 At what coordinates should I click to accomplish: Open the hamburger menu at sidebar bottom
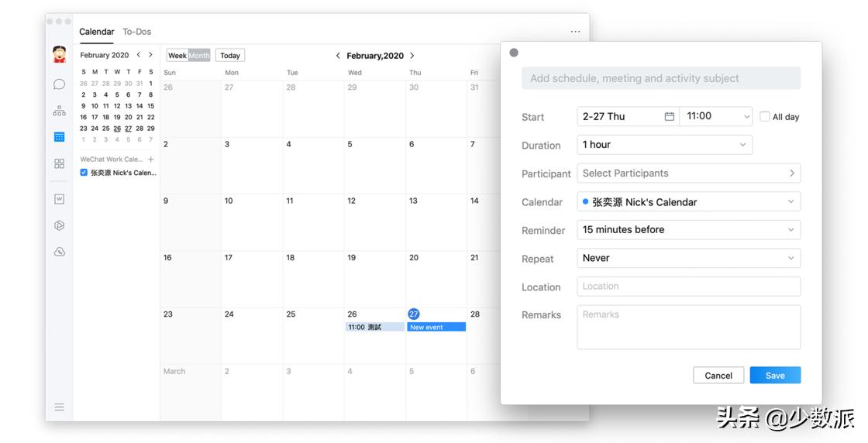coord(59,407)
